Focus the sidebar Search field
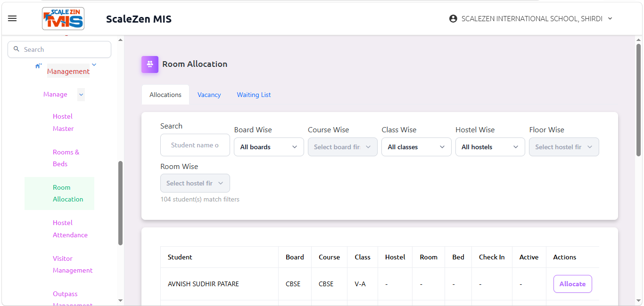Viewport: 644px width, 306px height. click(59, 49)
